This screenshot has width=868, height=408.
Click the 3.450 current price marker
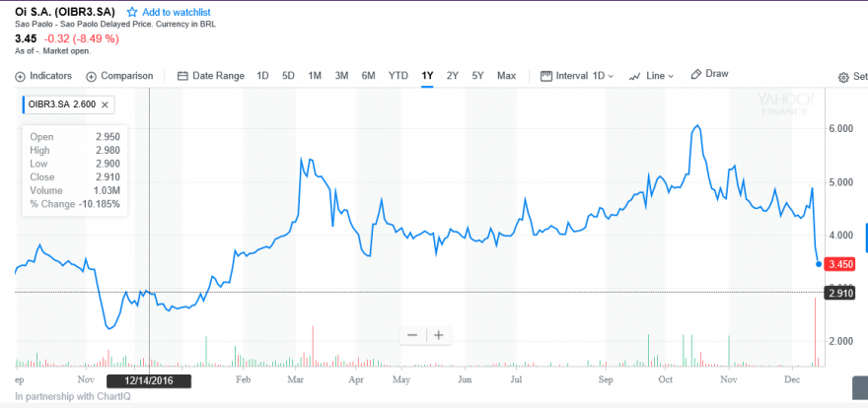point(839,264)
